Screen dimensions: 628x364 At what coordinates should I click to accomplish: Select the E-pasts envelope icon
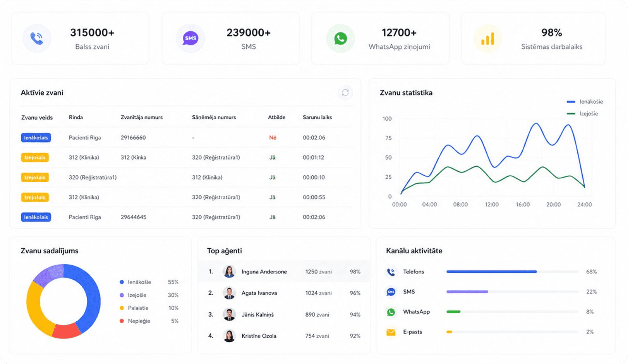pyautogui.click(x=391, y=332)
